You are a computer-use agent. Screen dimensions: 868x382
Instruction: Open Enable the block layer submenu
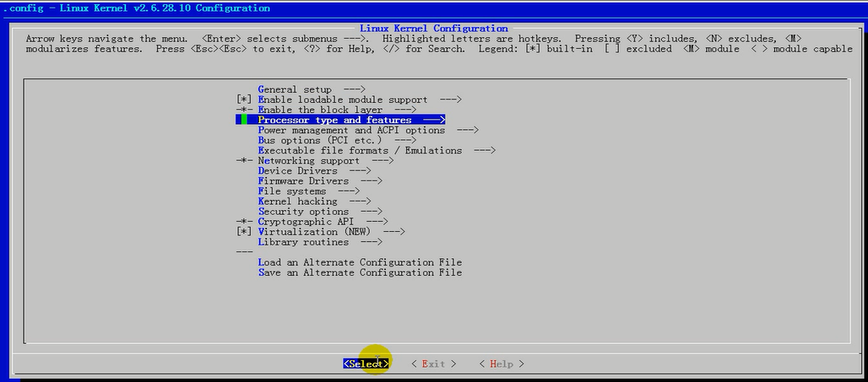(337, 110)
